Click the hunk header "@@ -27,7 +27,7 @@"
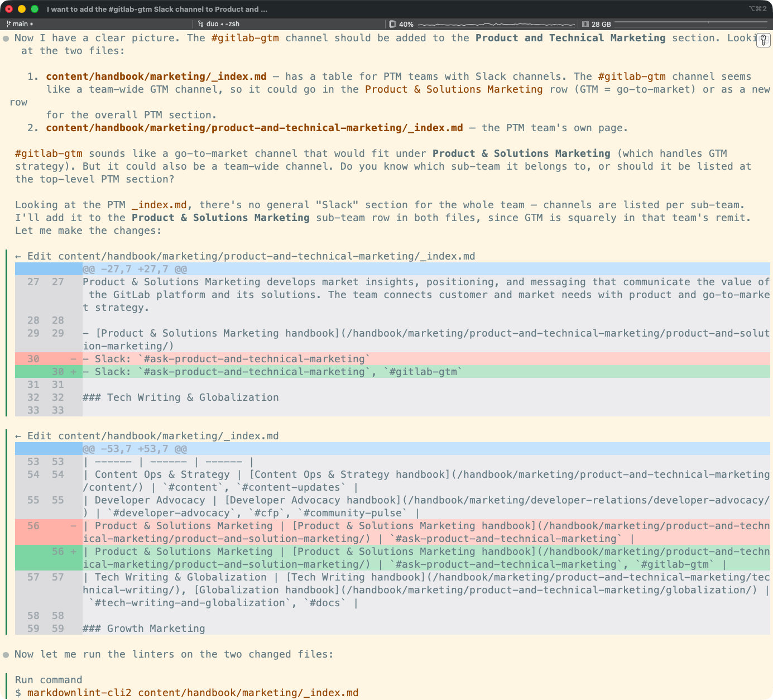The height and width of the screenshot is (700, 773). [x=135, y=269]
